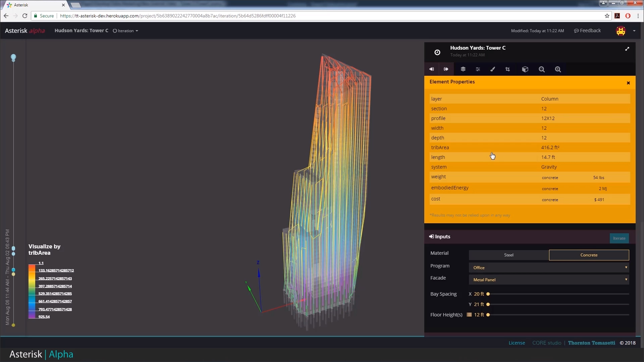Open the Iteration dropdown menu

(x=125, y=31)
